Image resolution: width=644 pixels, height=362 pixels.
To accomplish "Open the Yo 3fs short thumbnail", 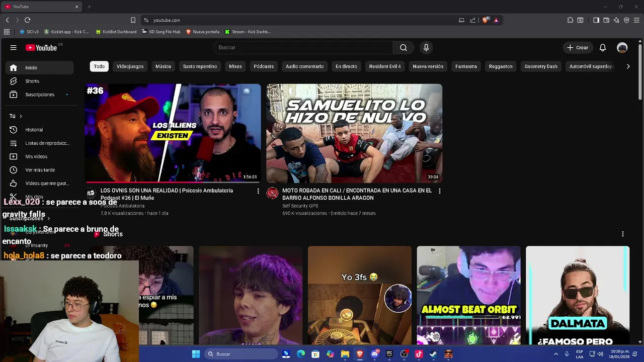I will coord(359,296).
